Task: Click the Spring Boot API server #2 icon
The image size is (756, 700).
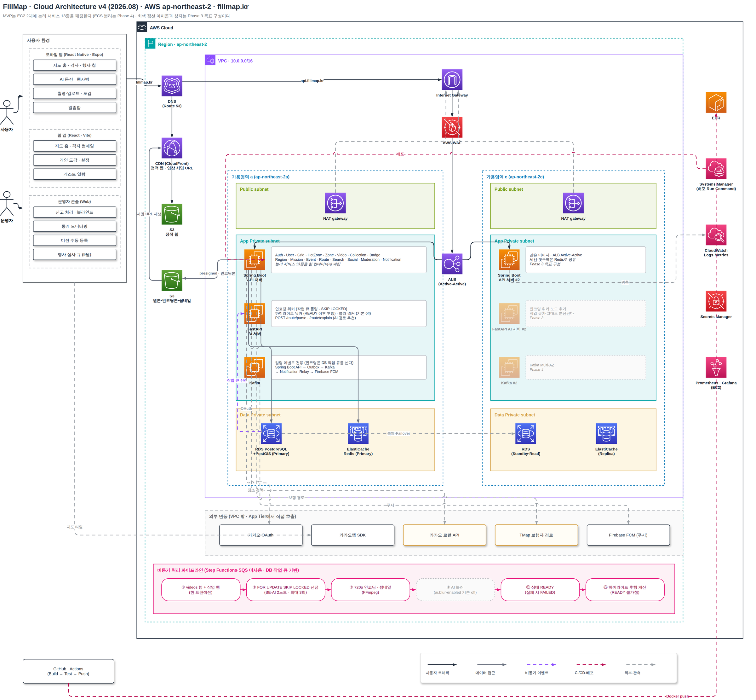Action: pos(509,260)
